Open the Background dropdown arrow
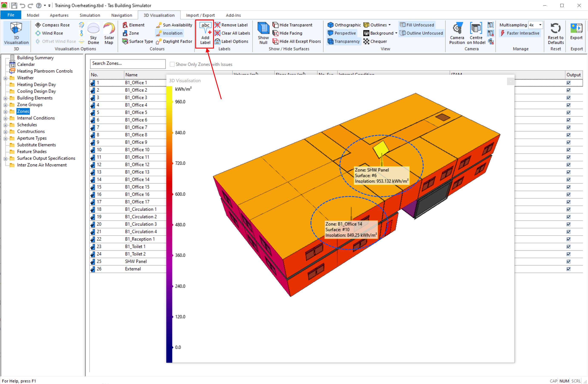The height and width of the screenshot is (384, 588). [396, 33]
